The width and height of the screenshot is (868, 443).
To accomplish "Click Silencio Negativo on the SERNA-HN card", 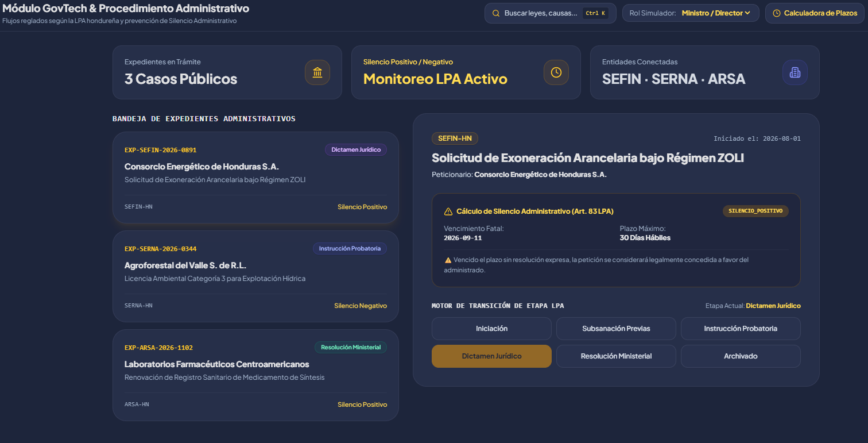I will coord(361,306).
